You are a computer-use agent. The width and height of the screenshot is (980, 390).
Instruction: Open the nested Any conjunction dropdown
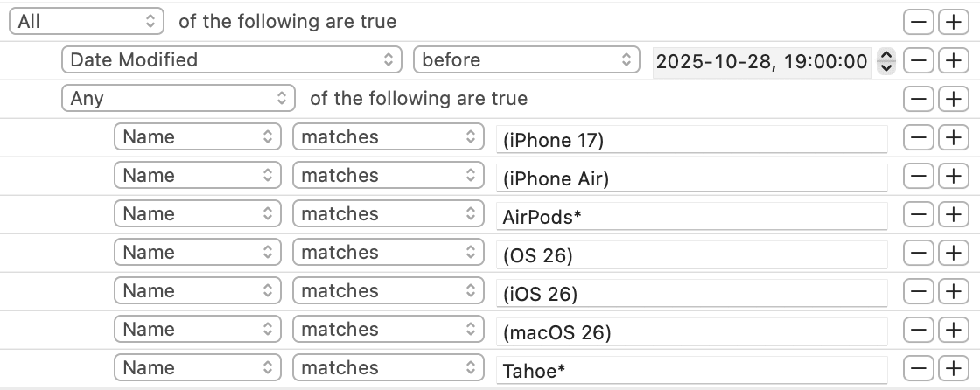[178, 99]
